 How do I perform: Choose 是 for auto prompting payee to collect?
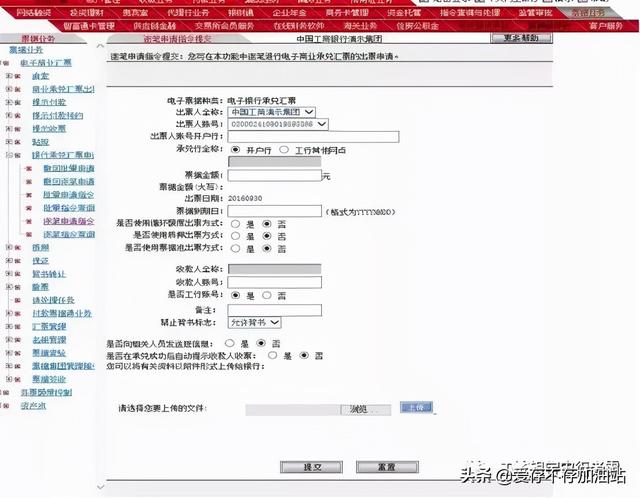(272, 356)
